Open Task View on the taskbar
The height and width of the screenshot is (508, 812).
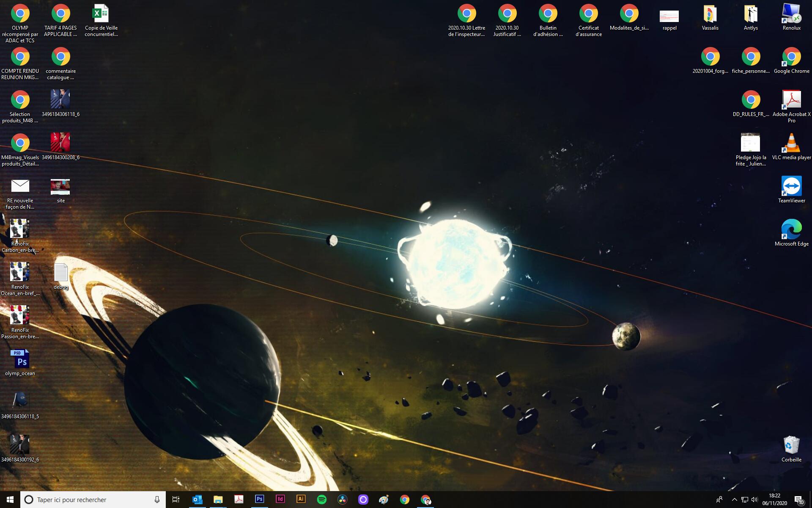coord(176,500)
